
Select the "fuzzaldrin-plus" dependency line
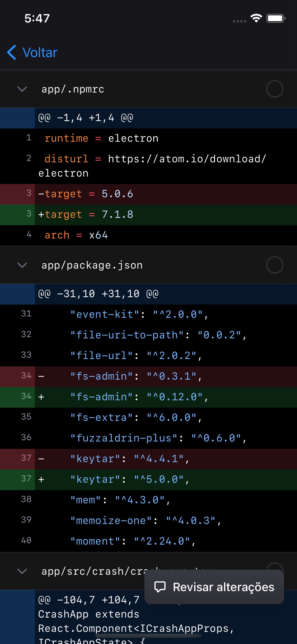(x=148, y=438)
